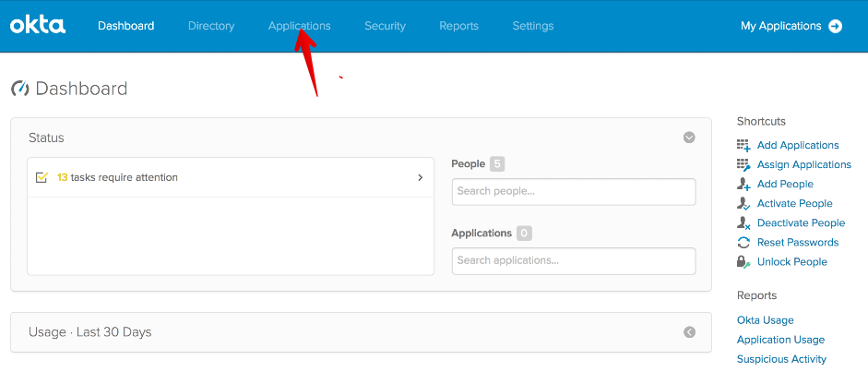
Task: Open the Applications menu
Action: [300, 26]
